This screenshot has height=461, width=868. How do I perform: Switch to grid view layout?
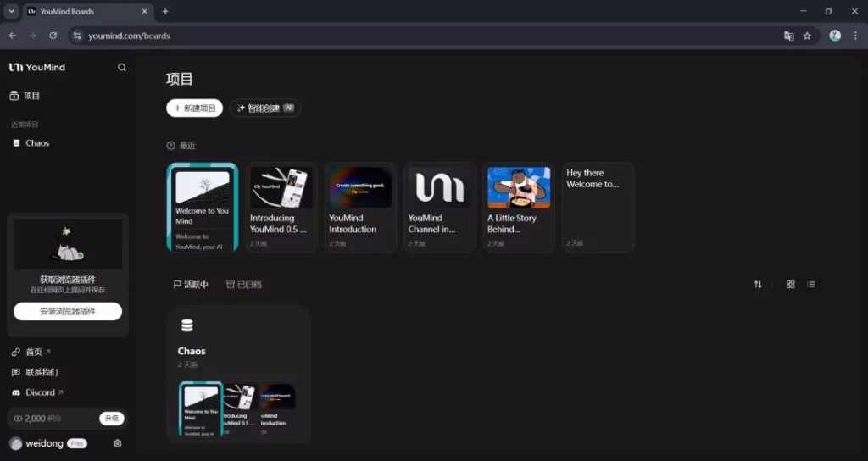791,285
